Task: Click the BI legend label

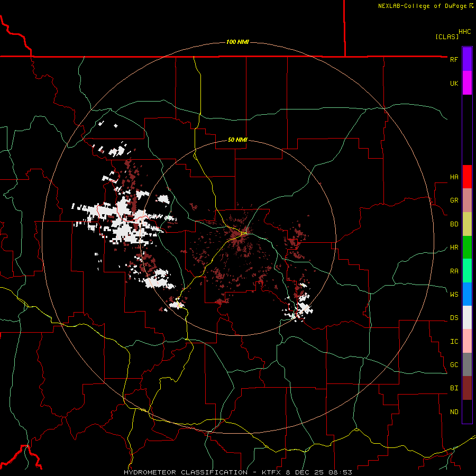Action: click(x=454, y=388)
